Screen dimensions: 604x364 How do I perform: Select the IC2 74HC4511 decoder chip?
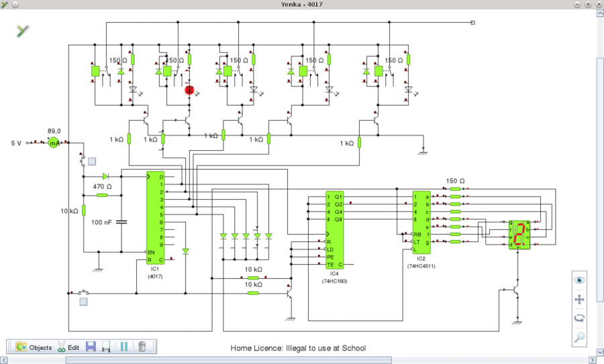421,223
